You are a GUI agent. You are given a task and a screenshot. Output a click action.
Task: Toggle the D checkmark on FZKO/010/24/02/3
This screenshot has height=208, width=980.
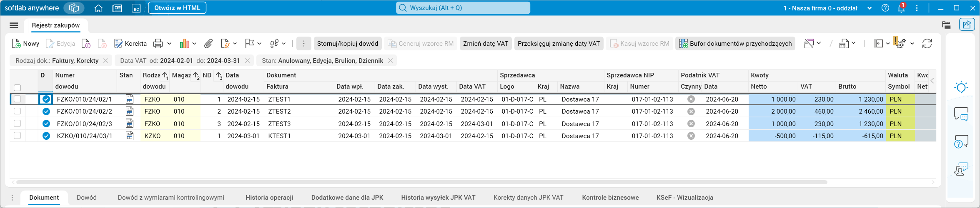tap(46, 124)
